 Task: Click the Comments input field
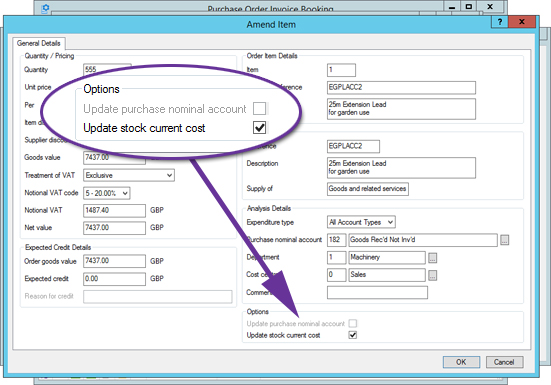[x=377, y=292]
